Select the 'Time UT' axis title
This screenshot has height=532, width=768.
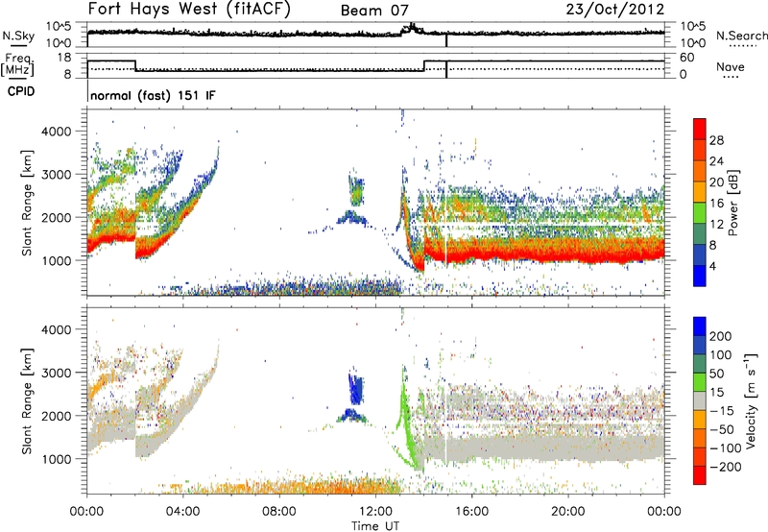pyautogui.click(x=375, y=526)
